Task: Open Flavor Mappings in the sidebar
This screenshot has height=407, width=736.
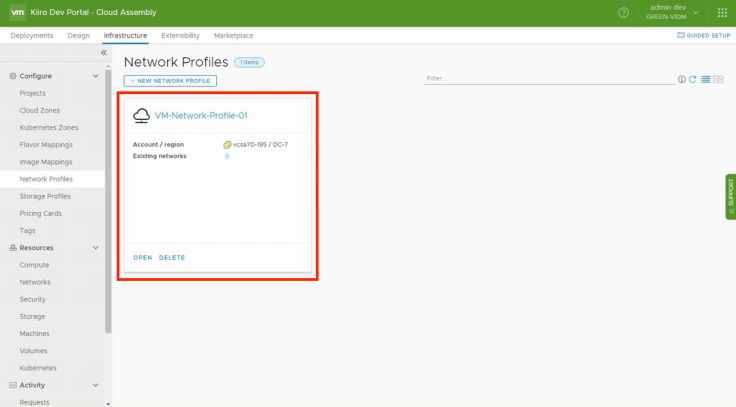Action: (x=46, y=145)
